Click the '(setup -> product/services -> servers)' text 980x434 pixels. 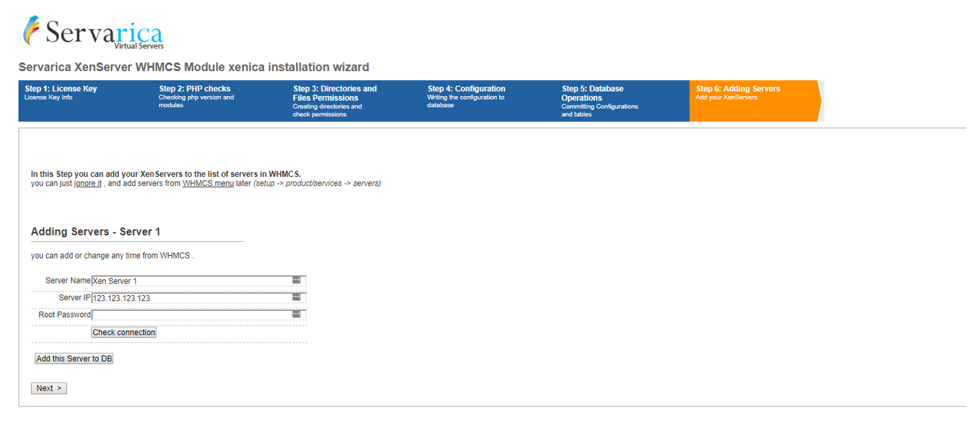(x=317, y=184)
